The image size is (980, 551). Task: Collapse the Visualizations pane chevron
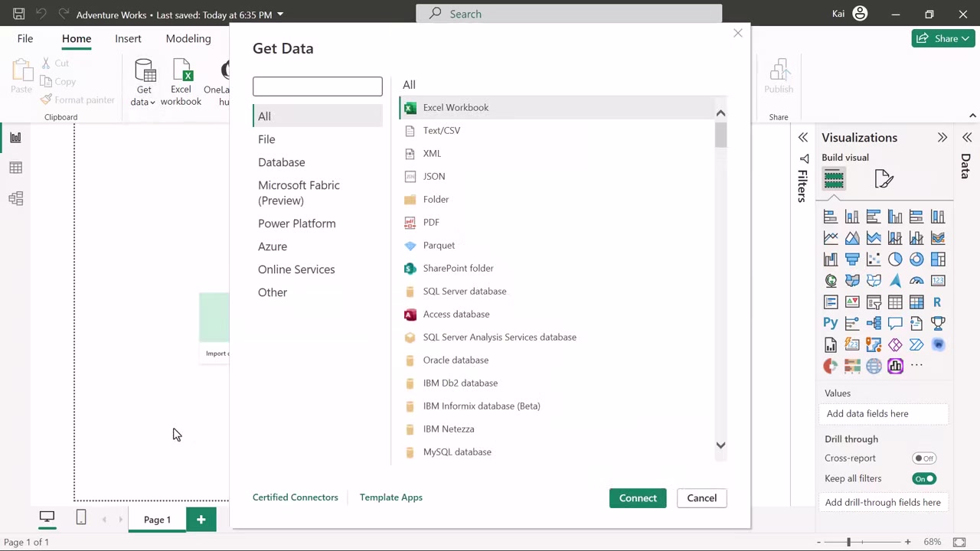click(942, 138)
